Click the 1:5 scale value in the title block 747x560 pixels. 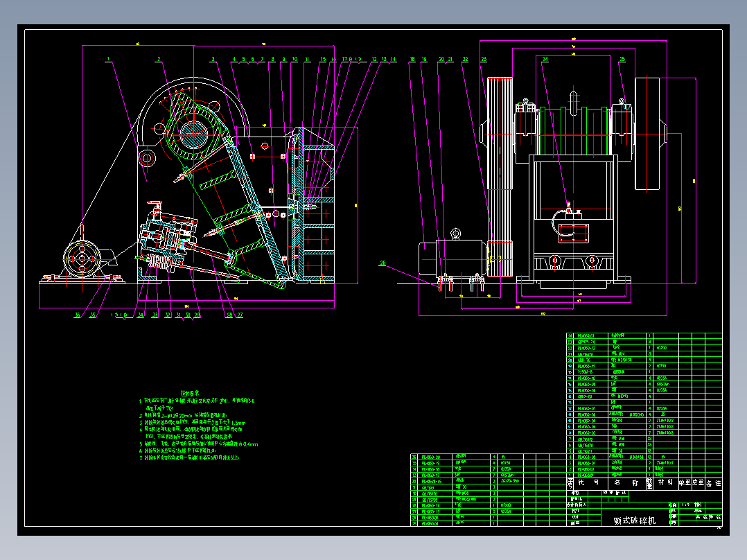685,505
